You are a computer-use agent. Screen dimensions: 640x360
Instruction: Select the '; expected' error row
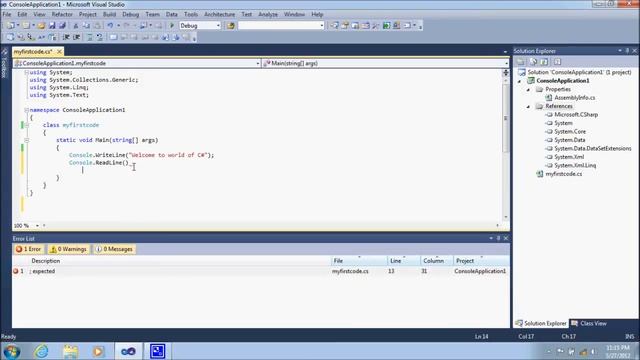261,271
